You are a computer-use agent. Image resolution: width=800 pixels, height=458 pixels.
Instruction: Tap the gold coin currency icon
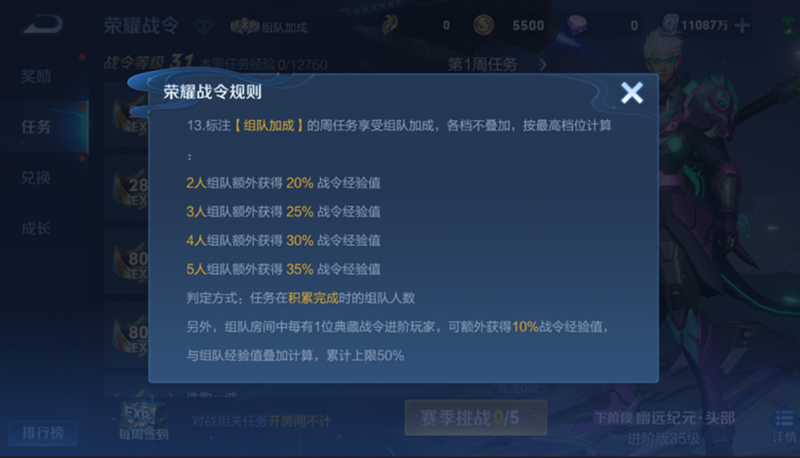point(483,25)
